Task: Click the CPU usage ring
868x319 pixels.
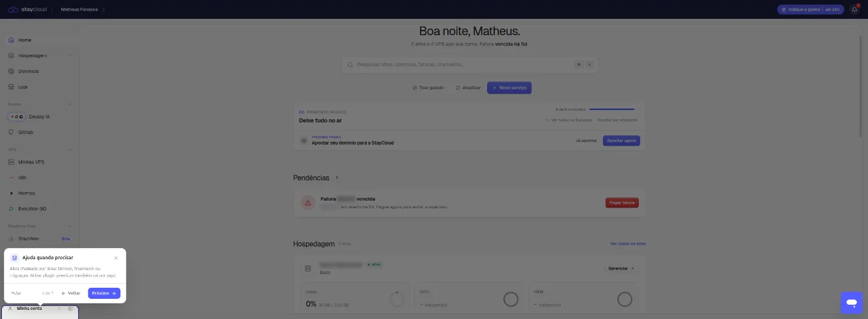Action: (511, 299)
